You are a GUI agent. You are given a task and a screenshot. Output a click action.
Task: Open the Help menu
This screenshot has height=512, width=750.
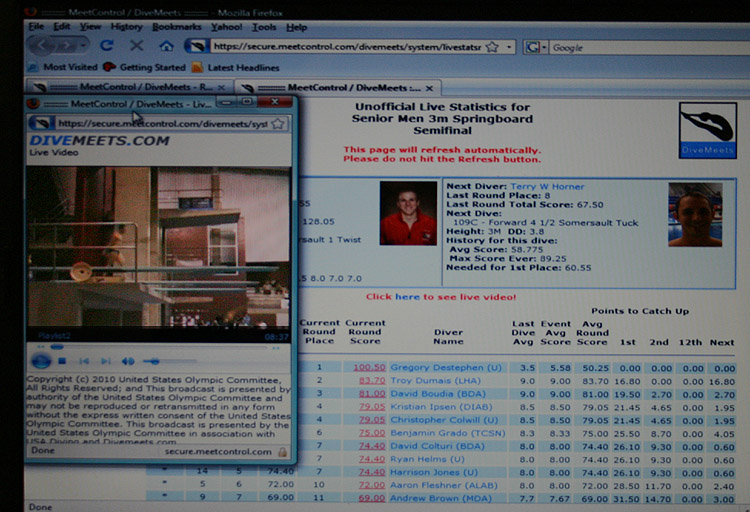tap(297, 28)
